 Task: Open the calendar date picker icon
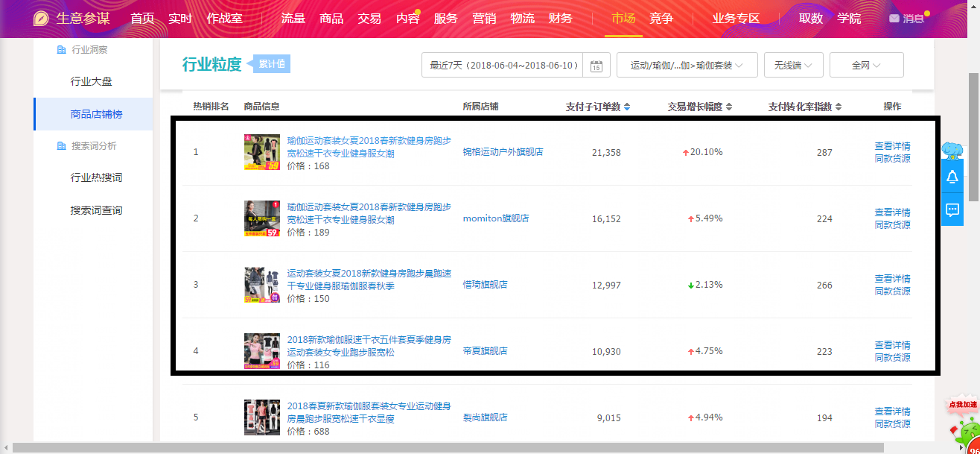click(x=596, y=66)
